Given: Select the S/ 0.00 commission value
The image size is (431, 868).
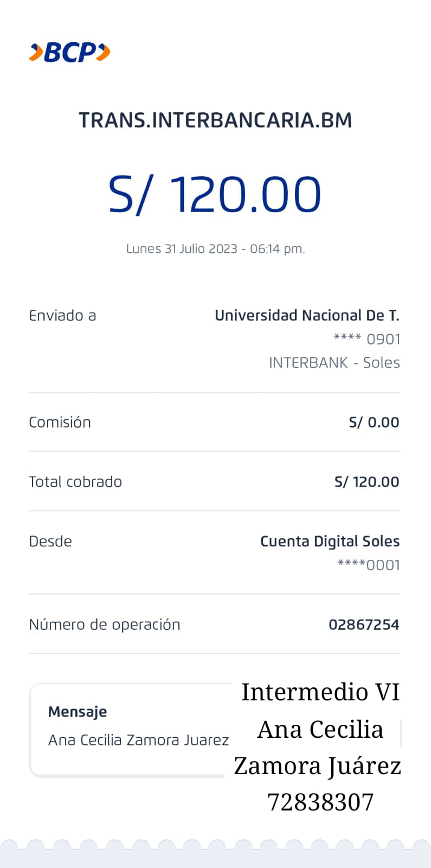Looking at the screenshot, I should tap(374, 422).
